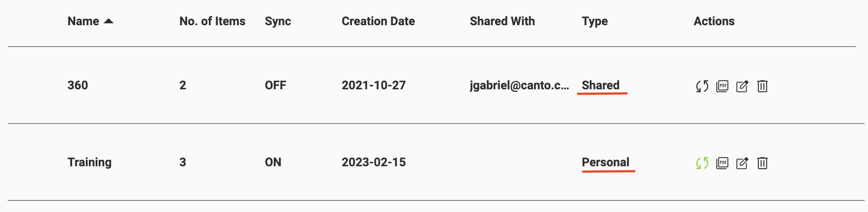The width and height of the screenshot is (868, 212).
Task: Open the Training collection name
Action: 90,162
